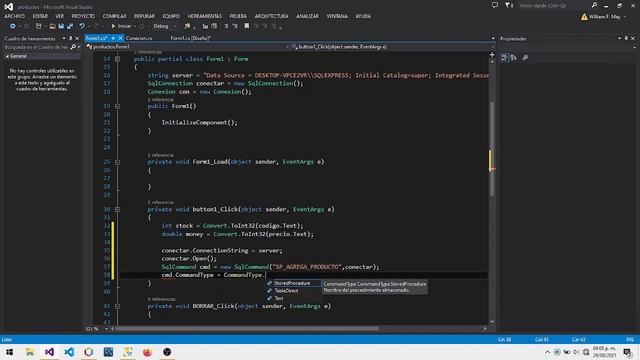The width and height of the screenshot is (640, 360).
Task: Open the COMPILAR menu
Action: (114, 16)
